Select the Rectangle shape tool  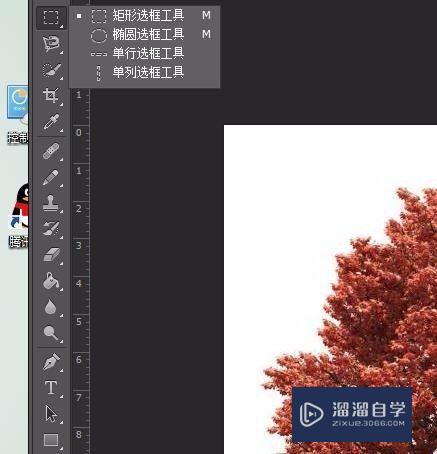51,440
